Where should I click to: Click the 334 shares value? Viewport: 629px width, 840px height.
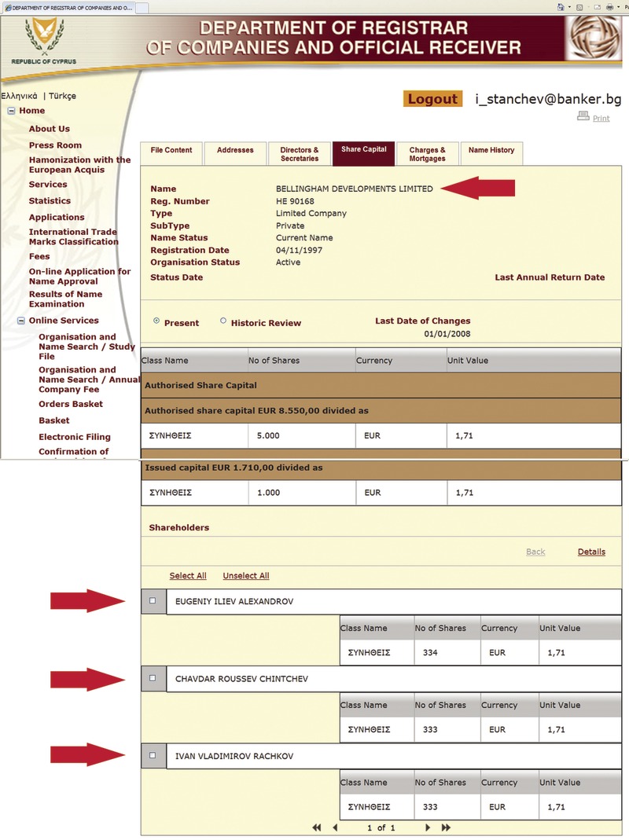[x=430, y=652]
